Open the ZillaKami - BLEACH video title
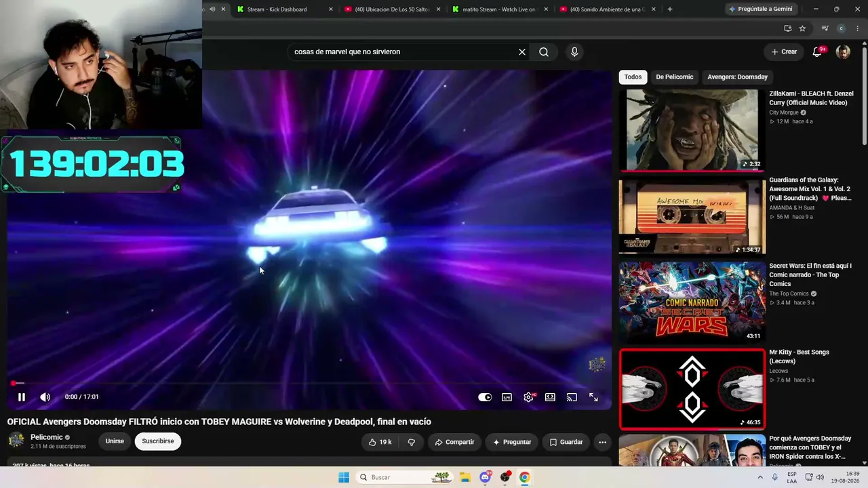 click(x=811, y=98)
